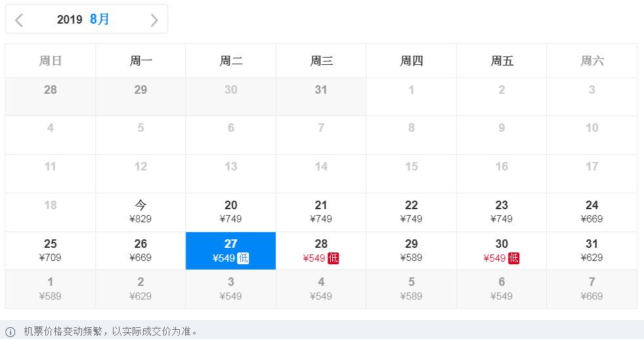This screenshot has width=644, height=339.
Task: Choose August 25 with ¥709 fare
Action: click(51, 250)
